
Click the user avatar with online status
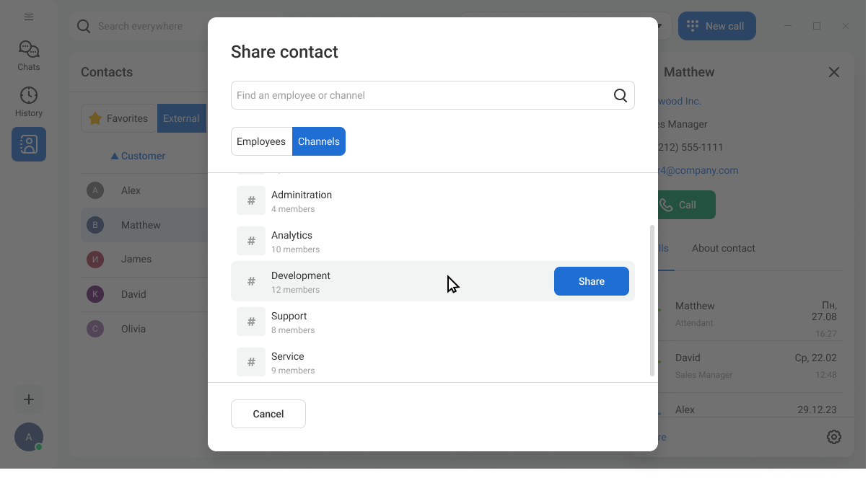tap(29, 437)
